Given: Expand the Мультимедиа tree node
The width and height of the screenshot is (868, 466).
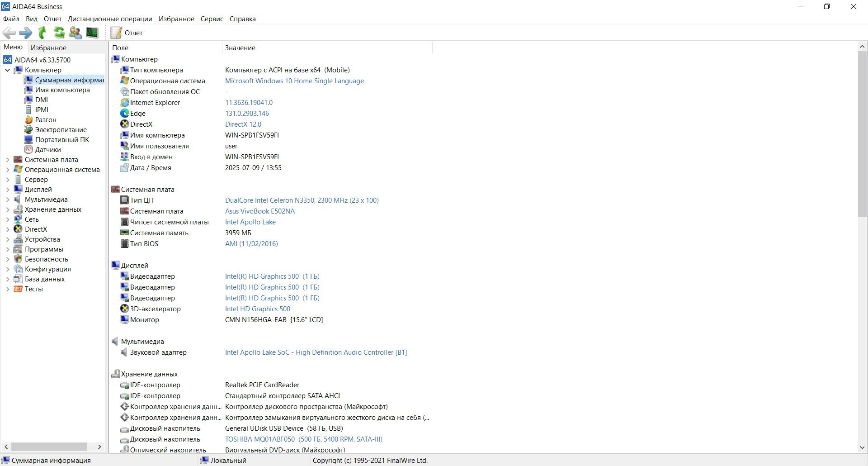Looking at the screenshot, I should [7, 200].
